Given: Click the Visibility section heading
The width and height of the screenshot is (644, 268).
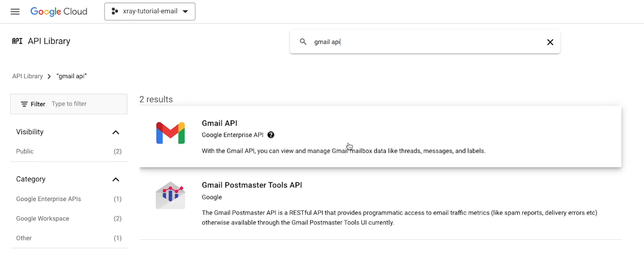Looking at the screenshot, I should 30,132.
